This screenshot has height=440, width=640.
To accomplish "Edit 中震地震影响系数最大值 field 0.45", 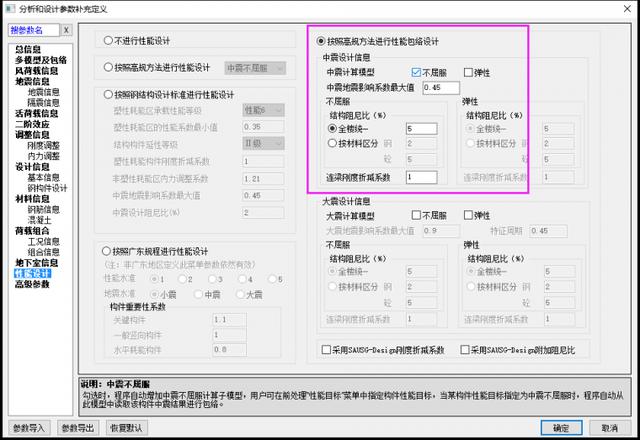I will coord(441,87).
